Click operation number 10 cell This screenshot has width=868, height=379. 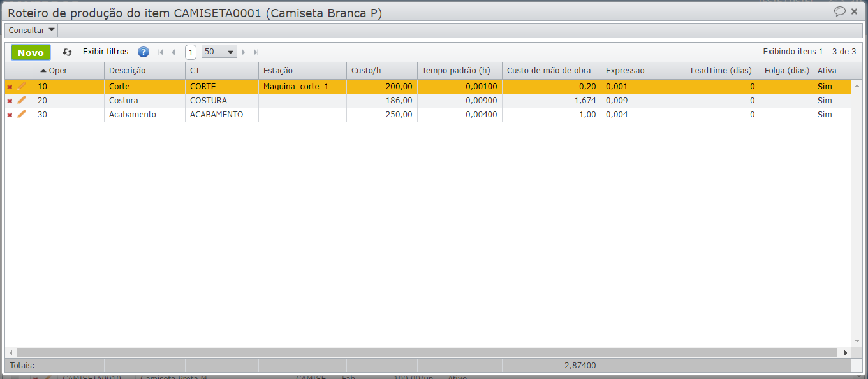68,87
